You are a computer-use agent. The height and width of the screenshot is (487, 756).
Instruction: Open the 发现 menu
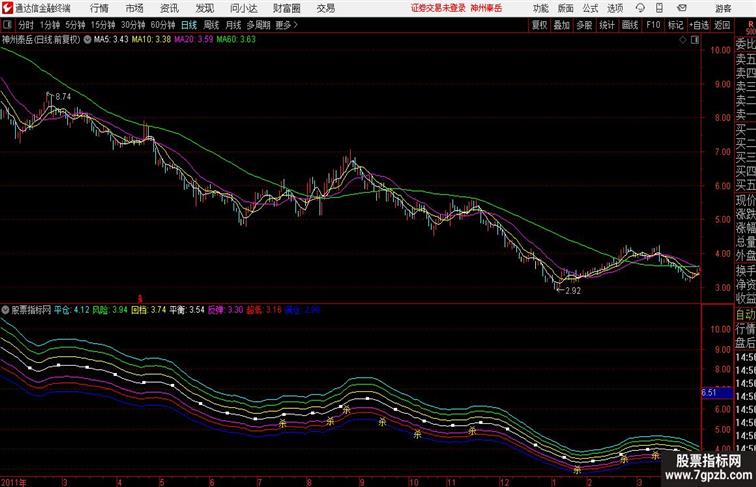pyautogui.click(x=204, y=8)
